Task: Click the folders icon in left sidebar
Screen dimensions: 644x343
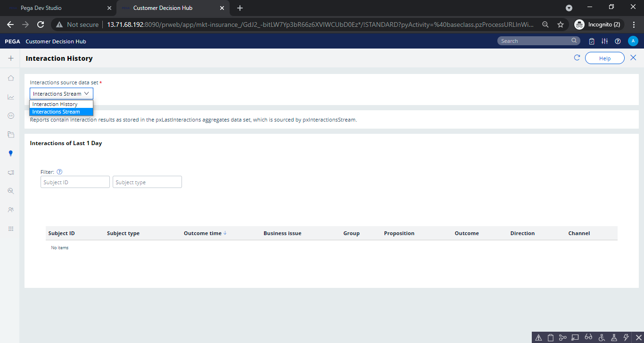Action: click(10, 134)
